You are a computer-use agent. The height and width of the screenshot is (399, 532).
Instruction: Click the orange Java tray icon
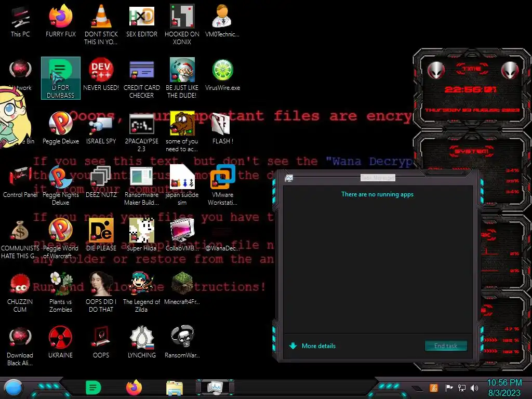coord(434,388)
